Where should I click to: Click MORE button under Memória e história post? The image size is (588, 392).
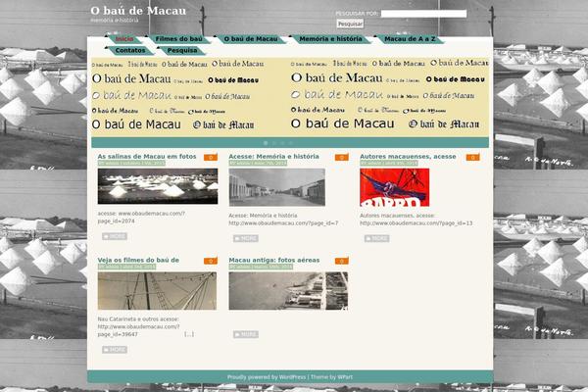[246, 238]
